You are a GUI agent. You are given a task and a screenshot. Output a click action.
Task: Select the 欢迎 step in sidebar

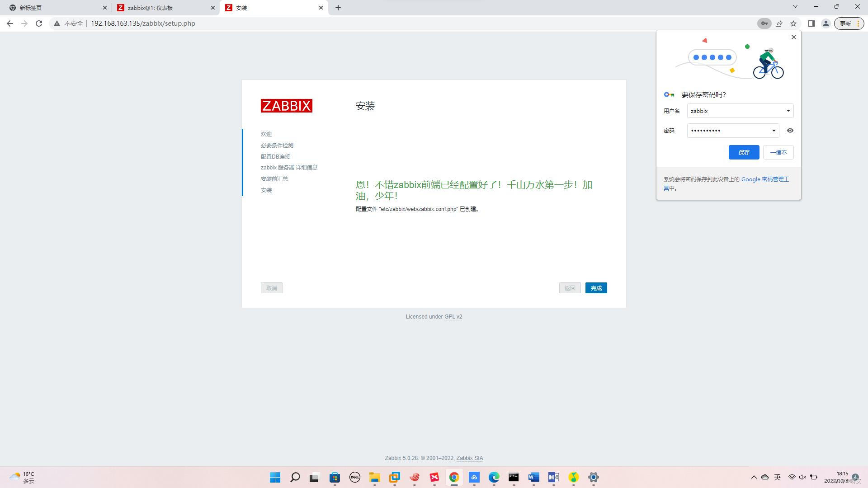(266, 134)
